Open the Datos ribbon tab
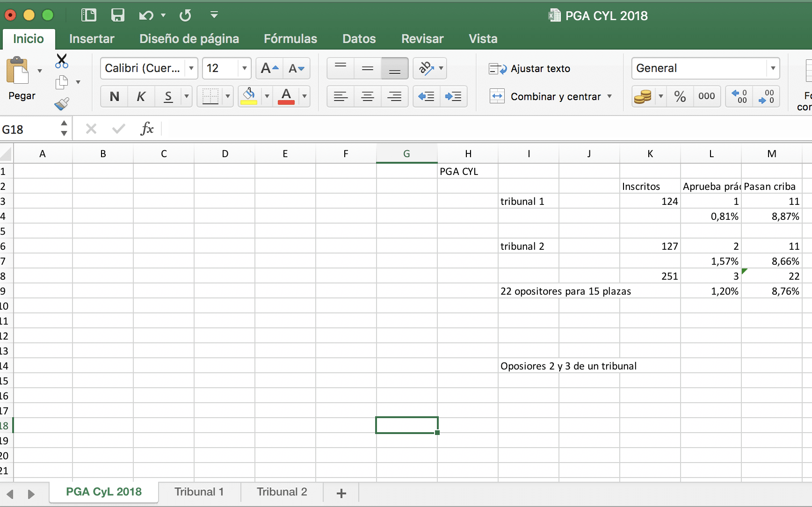Image resolution: width=812 pixels, height=507 pixels. click(x=359, y=39)
